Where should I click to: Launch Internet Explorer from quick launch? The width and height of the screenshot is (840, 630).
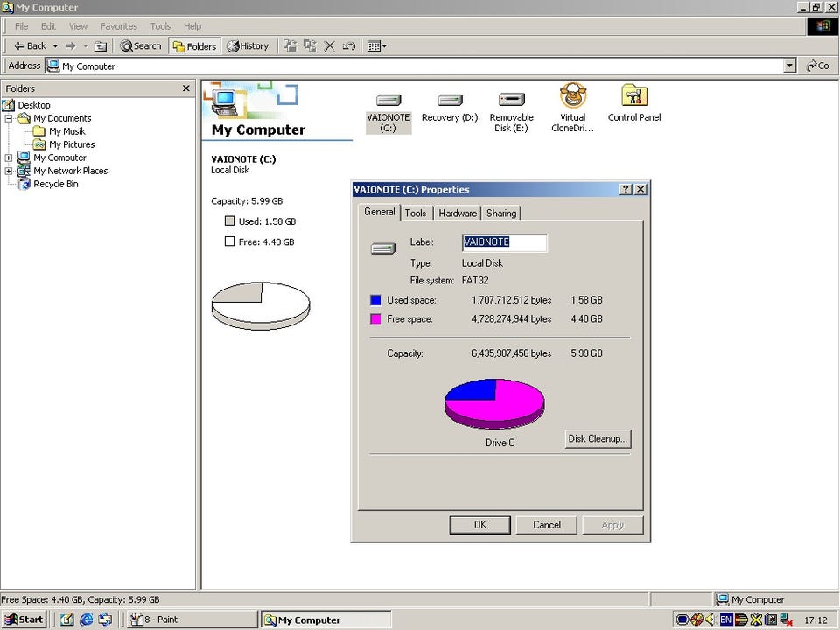point(86,619)
